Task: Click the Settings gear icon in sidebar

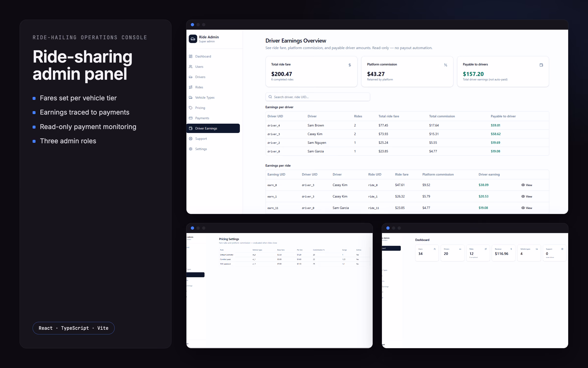Action: click(191, 149)
